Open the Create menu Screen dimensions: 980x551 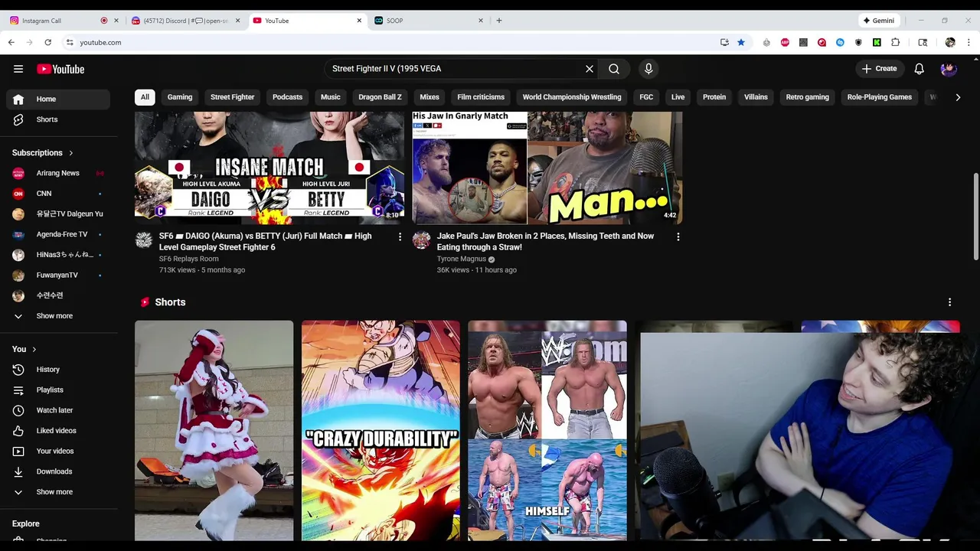click(880, 69)
